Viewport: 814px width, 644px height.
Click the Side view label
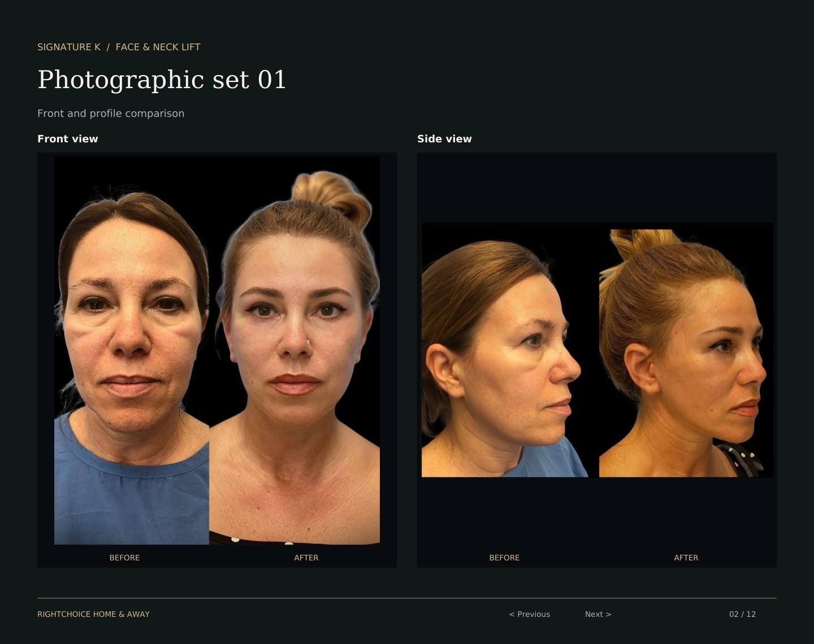(444, 139)
